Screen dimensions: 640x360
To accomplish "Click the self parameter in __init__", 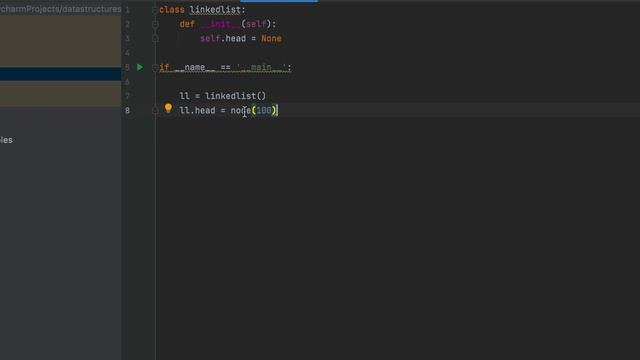I will tap(256, 24).
